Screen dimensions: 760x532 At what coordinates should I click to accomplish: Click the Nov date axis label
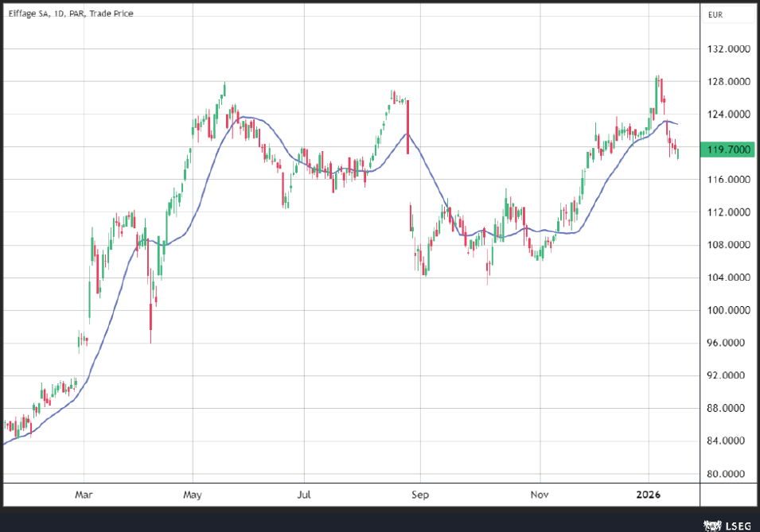click(x=540, y=495)
